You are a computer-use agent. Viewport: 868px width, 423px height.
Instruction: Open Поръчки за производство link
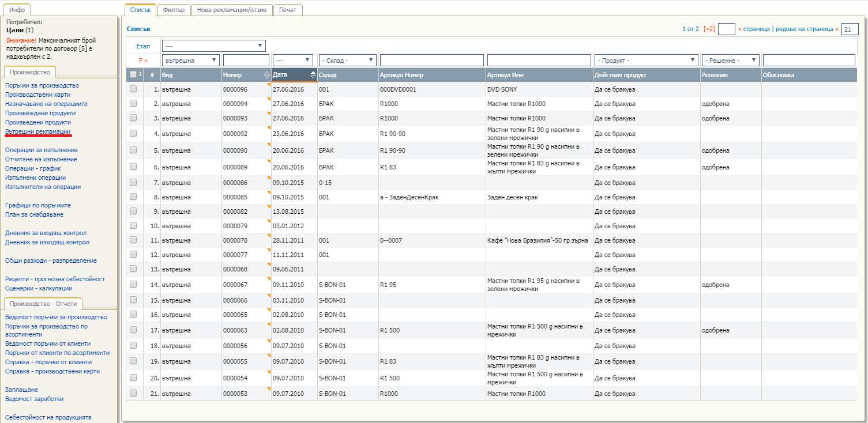coord(42,85)
